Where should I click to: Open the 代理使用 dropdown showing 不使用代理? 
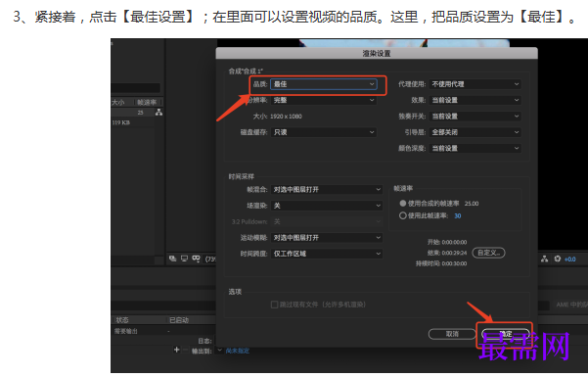coord(475,84)
